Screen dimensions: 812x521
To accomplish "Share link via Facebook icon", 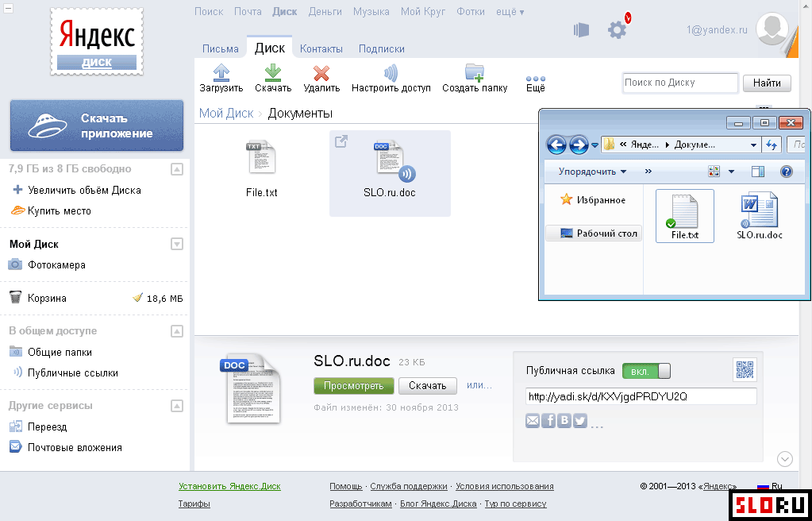I will (548, 421).
